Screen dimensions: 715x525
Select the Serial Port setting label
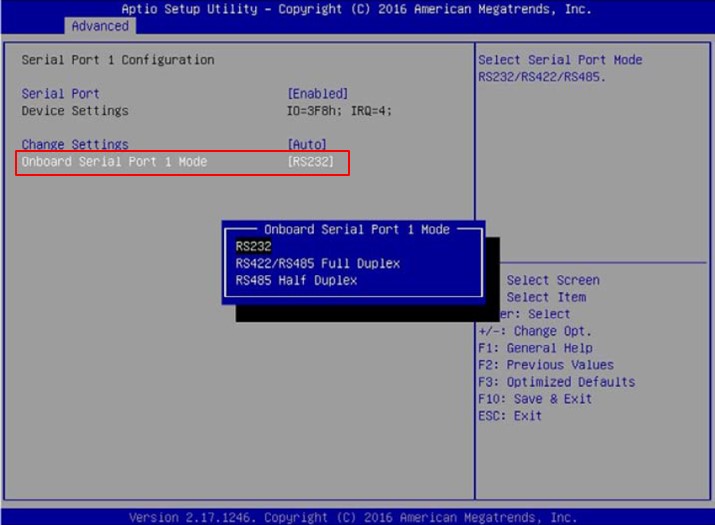coord(61,94)
